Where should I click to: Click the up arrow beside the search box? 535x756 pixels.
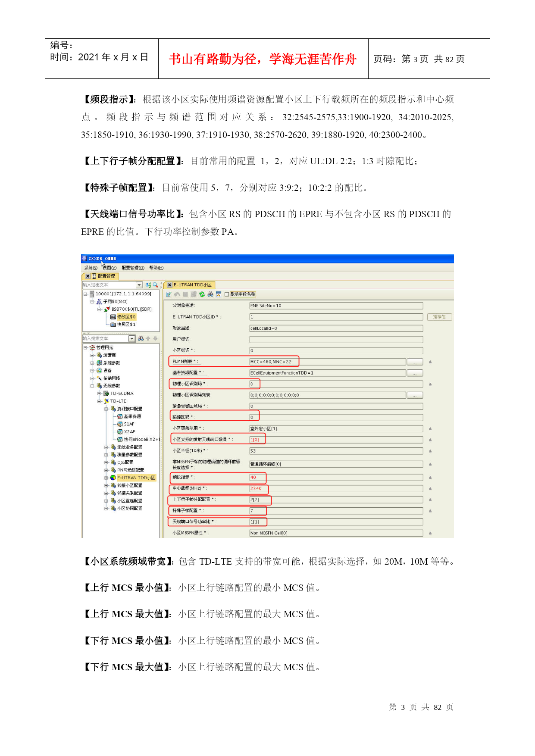(148, 339)
